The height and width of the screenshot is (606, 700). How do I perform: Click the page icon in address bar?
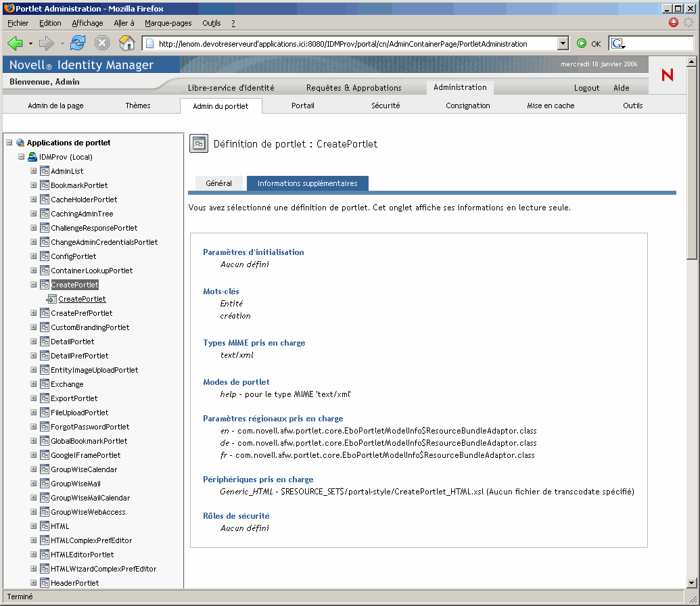pyautogui.click(x=150, y=44)
